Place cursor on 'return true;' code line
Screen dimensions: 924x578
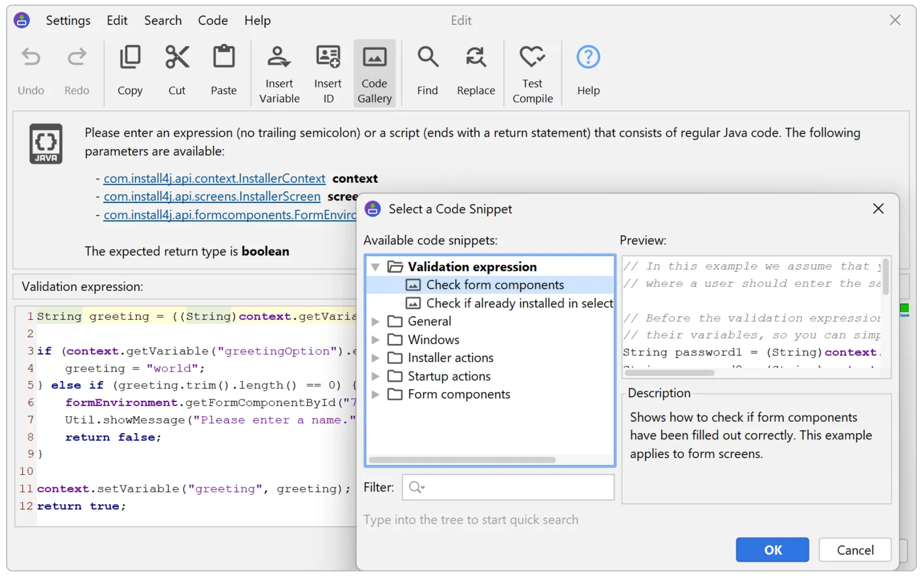[81, 506]
